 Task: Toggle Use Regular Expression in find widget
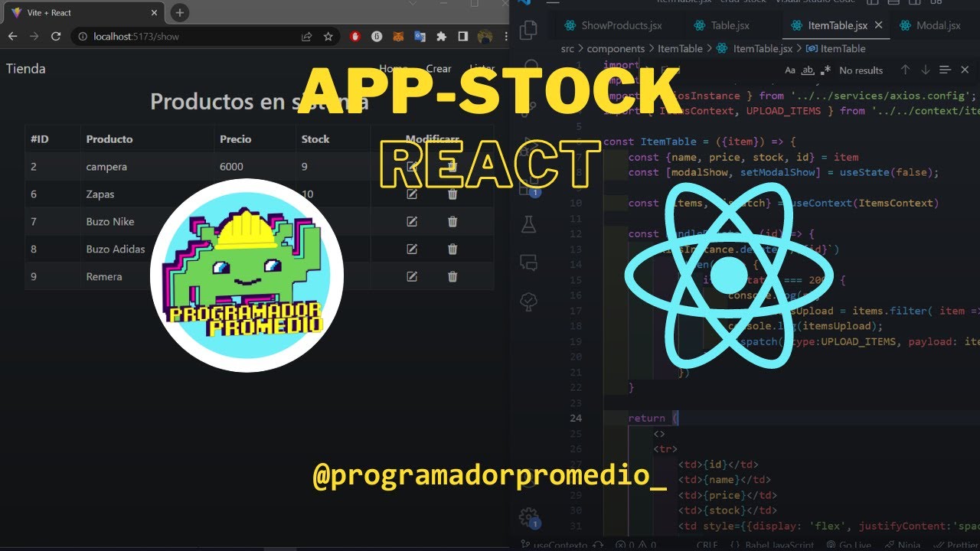pos(824,70)
